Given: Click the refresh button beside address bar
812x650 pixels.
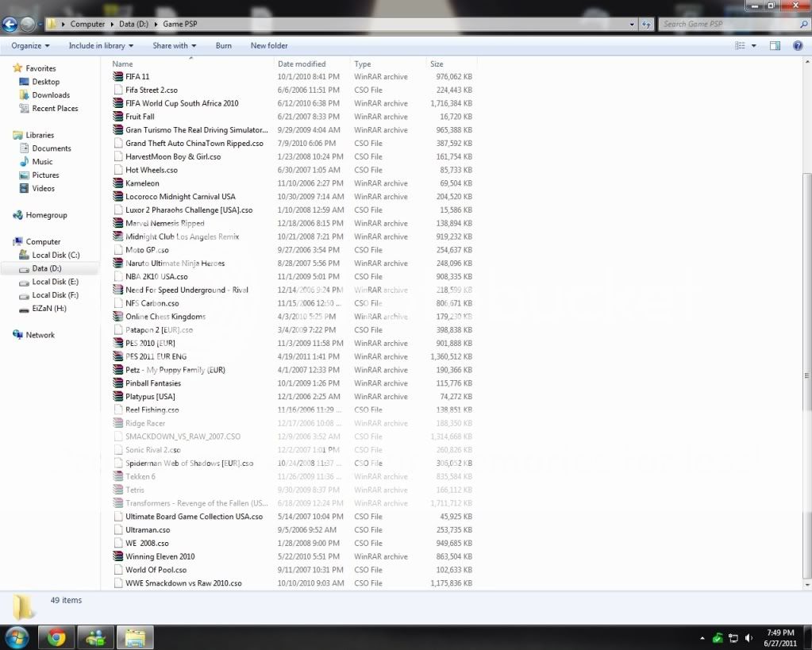Looking at the screenshot, I should pos(646,24).
